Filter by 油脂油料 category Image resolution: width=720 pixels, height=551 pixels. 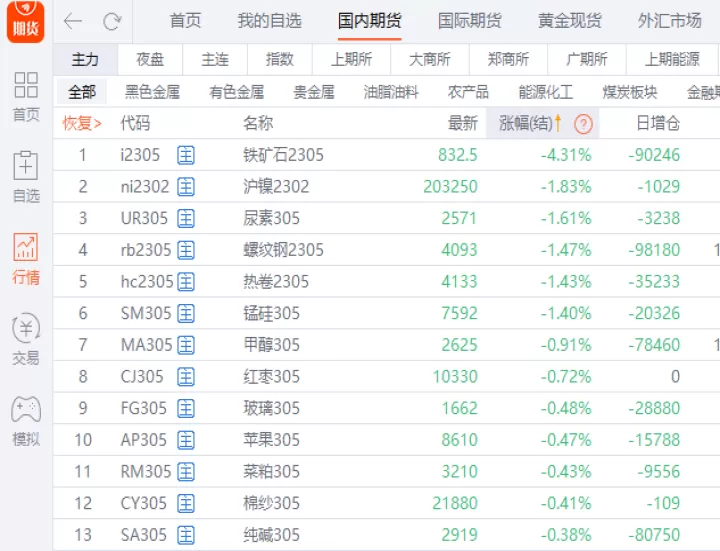click(391, 92)
